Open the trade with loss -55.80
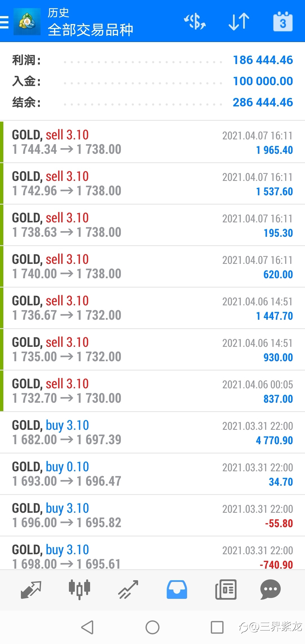This screenshot has height=644, width=305. (x=152, y=515)
